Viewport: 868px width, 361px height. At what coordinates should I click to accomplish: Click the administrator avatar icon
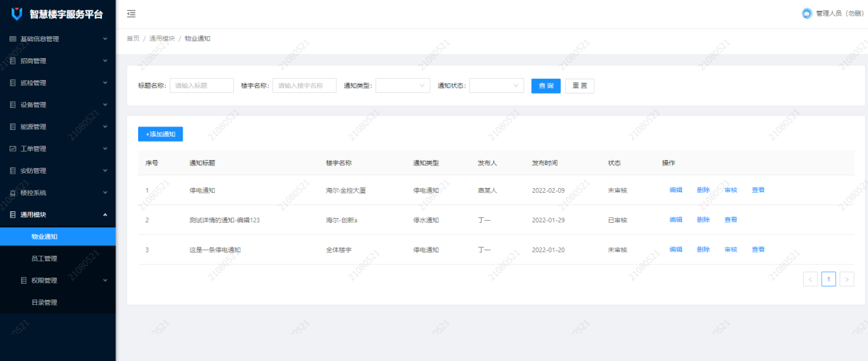pyautogui.click(x=806, y=14)
